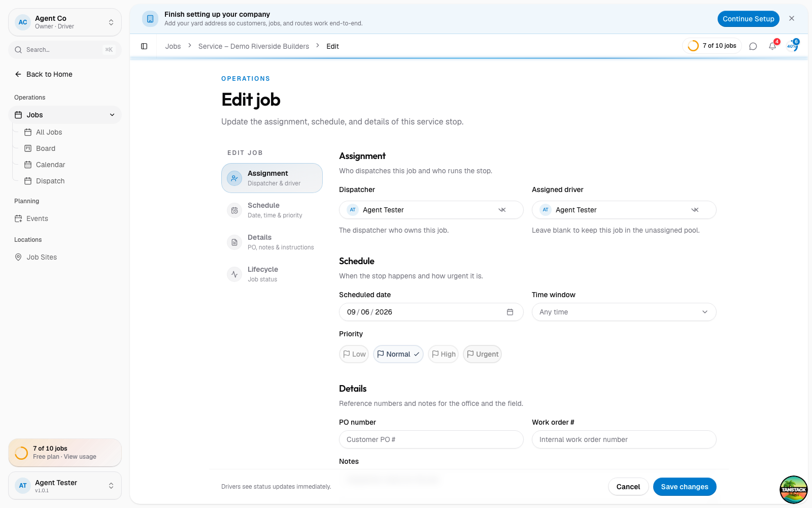Click the 7 of 10 jobs usage indicator
Viewport: 812px width, 508px height.
[x=712, y=46]
